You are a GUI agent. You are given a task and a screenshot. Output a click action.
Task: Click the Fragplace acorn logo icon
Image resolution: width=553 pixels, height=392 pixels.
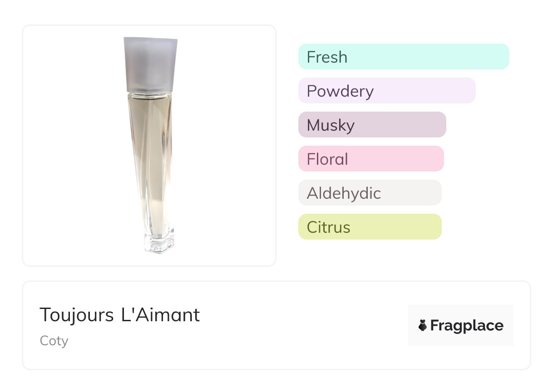[423, 325]
